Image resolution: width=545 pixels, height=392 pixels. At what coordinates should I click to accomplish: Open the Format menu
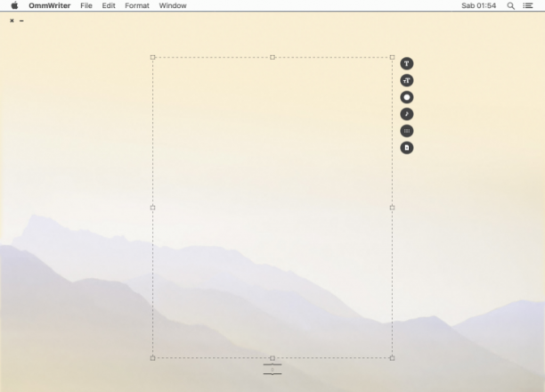pos(137,5)
